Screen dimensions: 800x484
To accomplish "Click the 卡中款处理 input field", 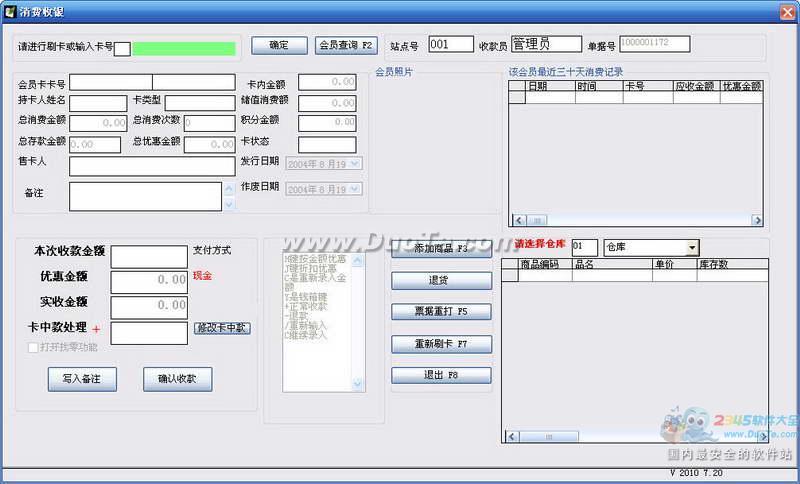I will [x=149, y=333].
